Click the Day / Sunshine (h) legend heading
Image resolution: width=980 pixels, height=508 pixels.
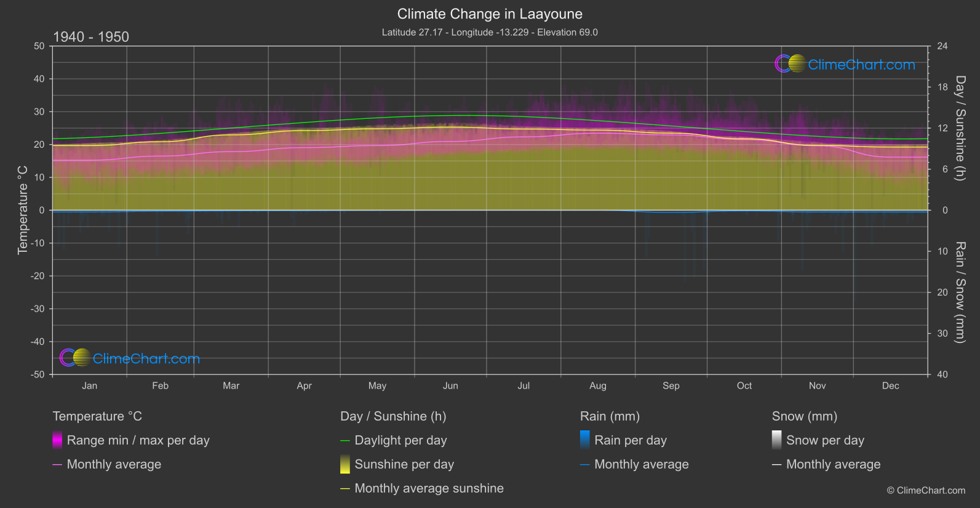(393, 416)
